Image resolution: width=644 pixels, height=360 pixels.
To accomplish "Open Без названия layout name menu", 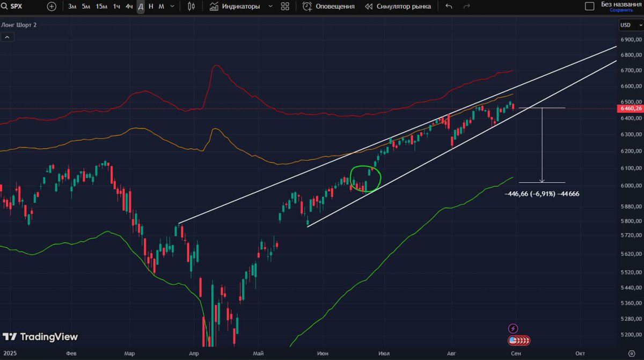I will (x=621, y=4).
